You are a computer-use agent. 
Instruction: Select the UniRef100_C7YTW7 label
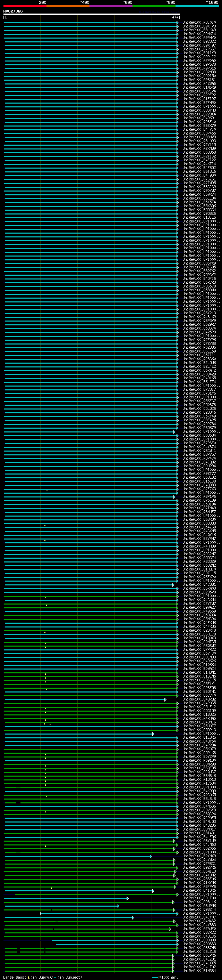(x=199, y=604)
